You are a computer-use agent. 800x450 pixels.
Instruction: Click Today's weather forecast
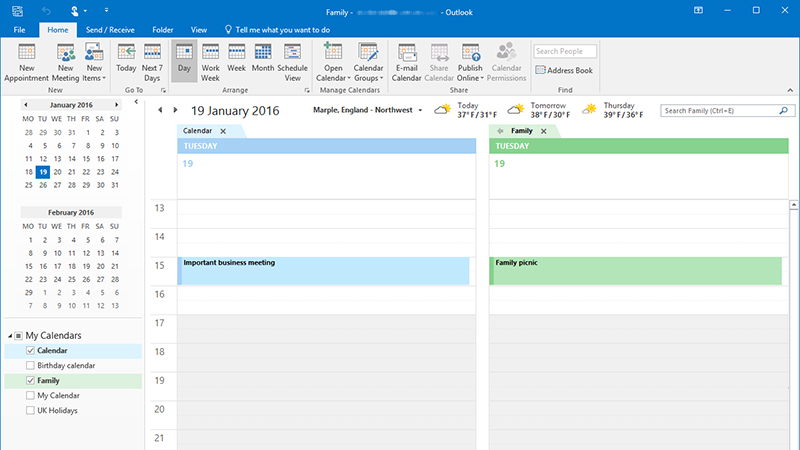point(465,110)
